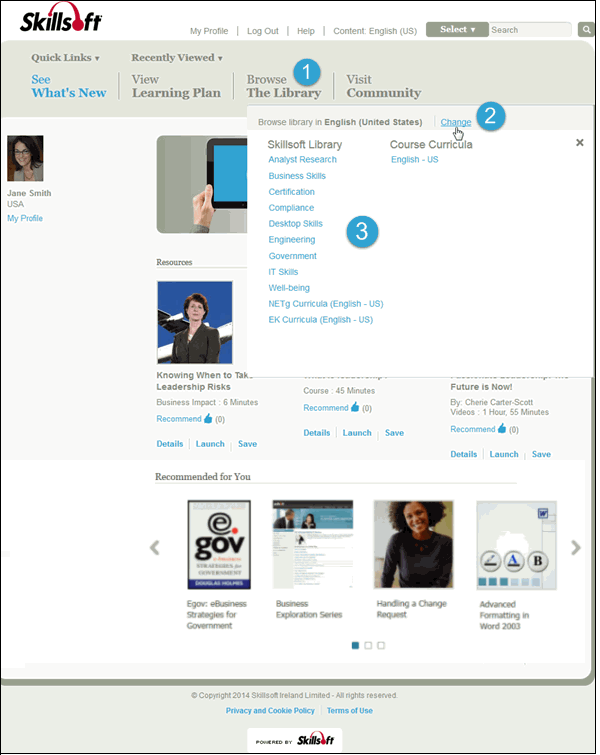600x755 pixels.
Task: Select the third carousel page dot
Action: [381, 645]
